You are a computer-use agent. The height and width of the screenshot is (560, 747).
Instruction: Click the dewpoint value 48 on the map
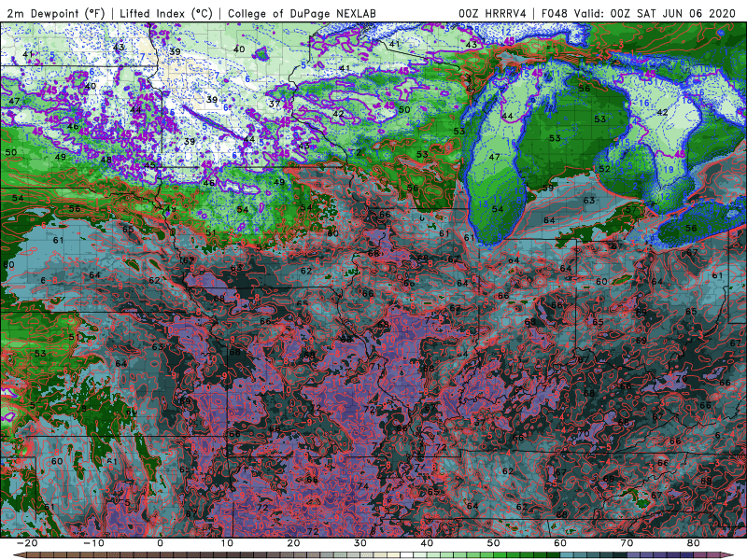pyautogui.click(x=106, y=160)
